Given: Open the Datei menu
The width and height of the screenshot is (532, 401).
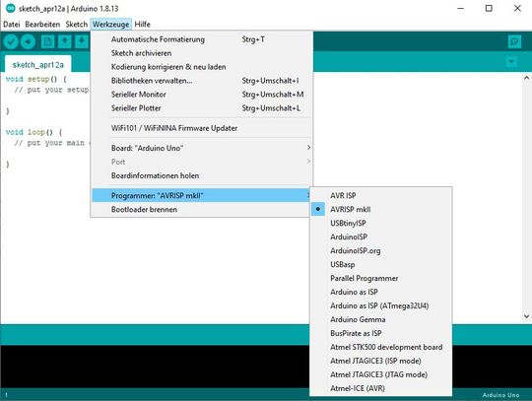Looking at the screenshot, I should (12, 25).
